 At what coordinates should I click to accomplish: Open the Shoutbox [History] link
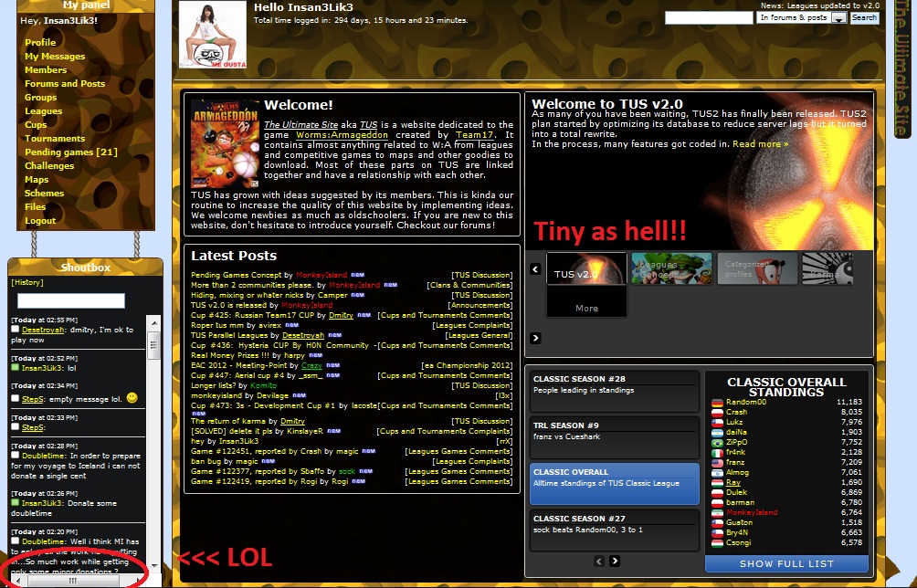click(27, 282)
